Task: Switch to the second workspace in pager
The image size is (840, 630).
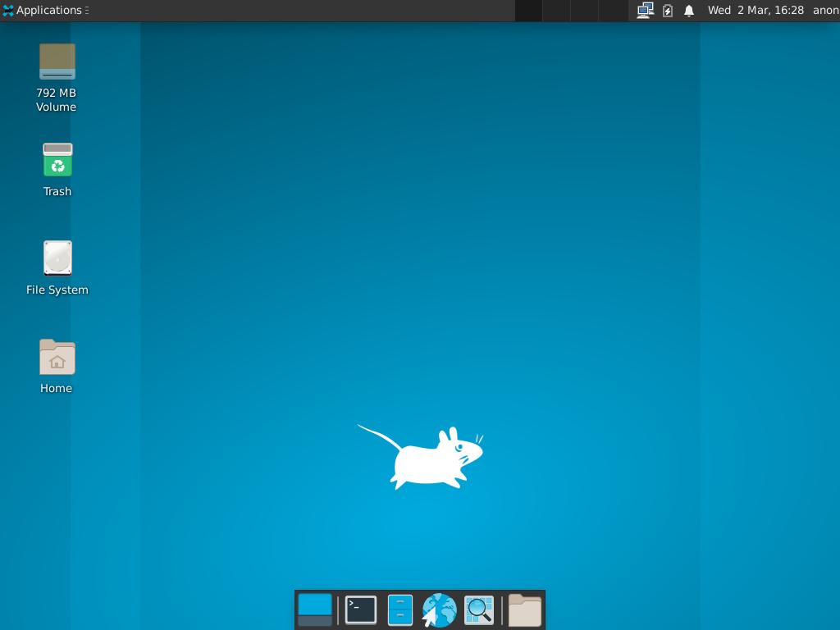Action: click(x=556, y=11)
